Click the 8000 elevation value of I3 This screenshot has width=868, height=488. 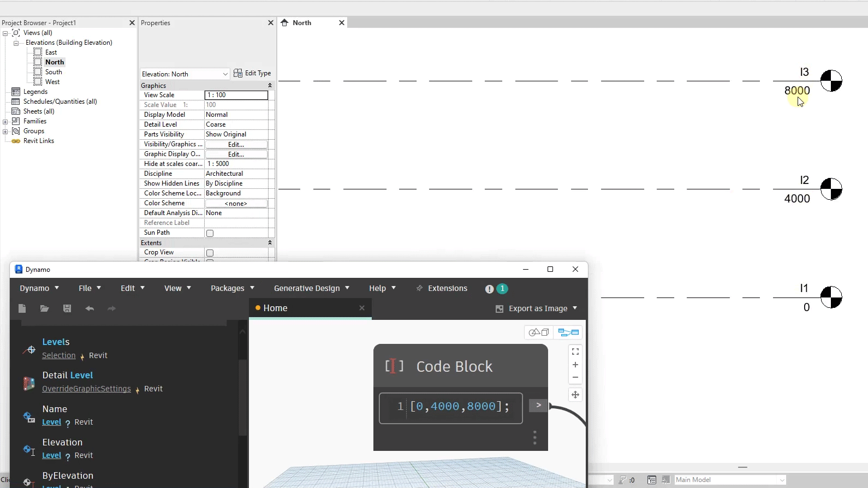[x=797, y=91]
